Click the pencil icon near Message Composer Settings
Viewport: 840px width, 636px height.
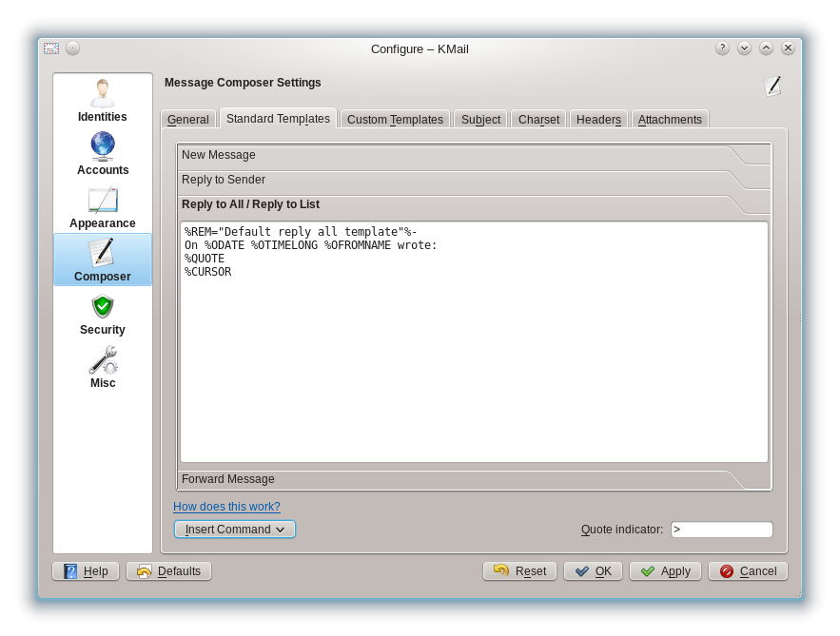tap(773, 86)
